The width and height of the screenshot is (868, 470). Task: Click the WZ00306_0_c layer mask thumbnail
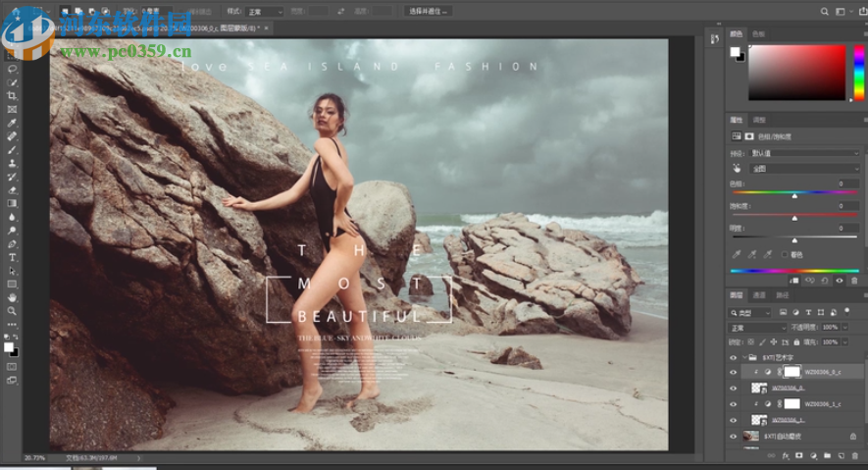tap(791, 373)
